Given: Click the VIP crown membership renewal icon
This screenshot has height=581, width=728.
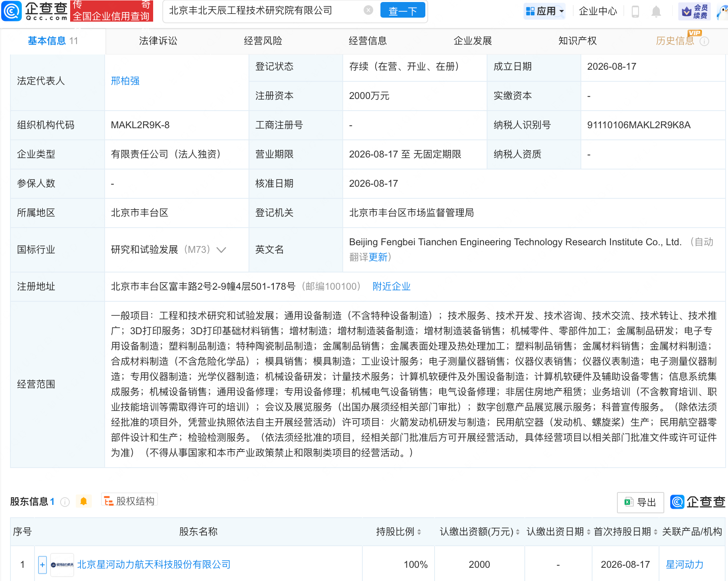Looking at the screenshot, I should tap(694, 11).
